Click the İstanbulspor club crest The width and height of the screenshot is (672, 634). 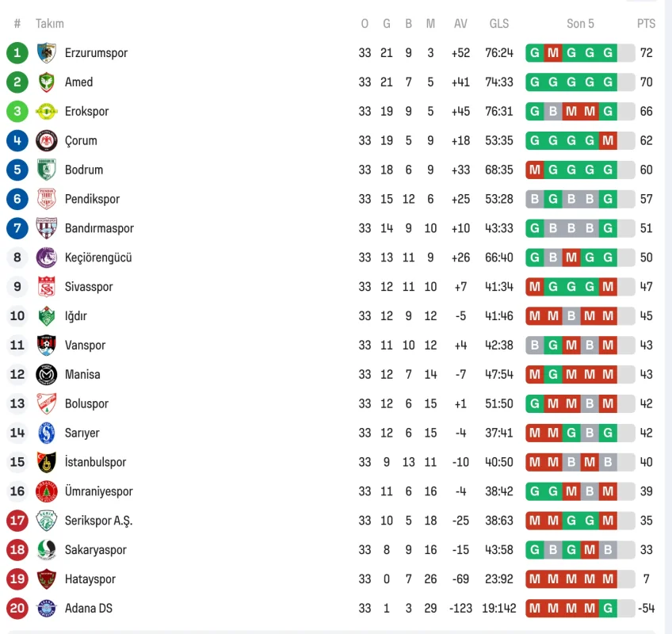tap(47, 462)
